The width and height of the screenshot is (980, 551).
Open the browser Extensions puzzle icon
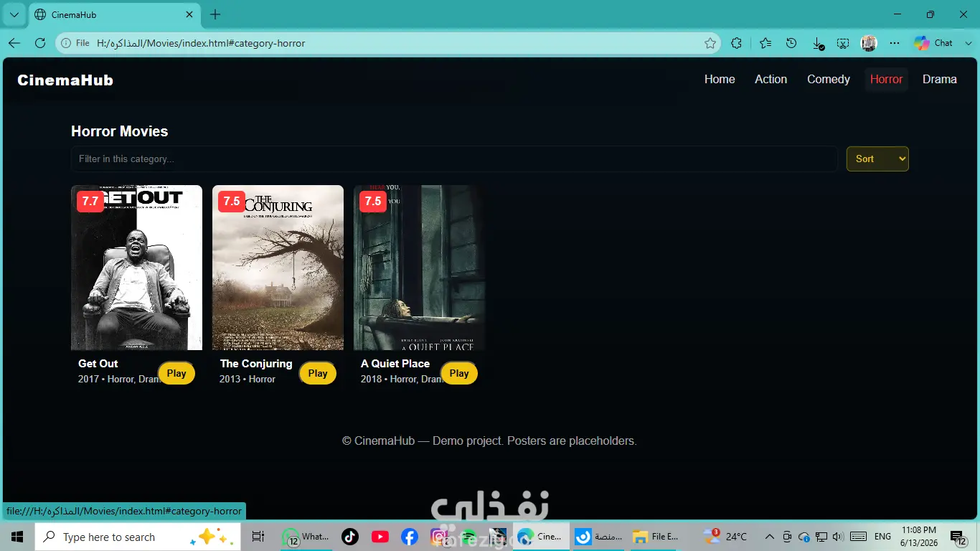pos(736,43)
